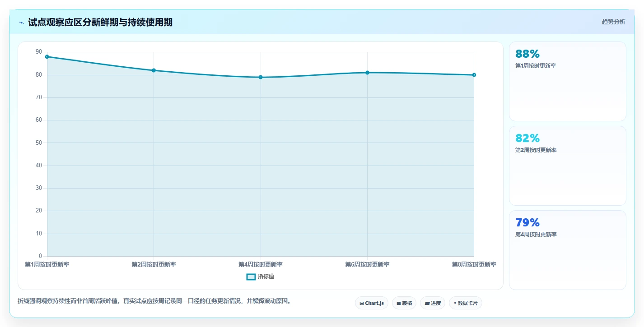Image resolution: width=644 pixels, height=327 pixels.
Task: Click the 第2周 data point on the line
Action: click(154, 70)
